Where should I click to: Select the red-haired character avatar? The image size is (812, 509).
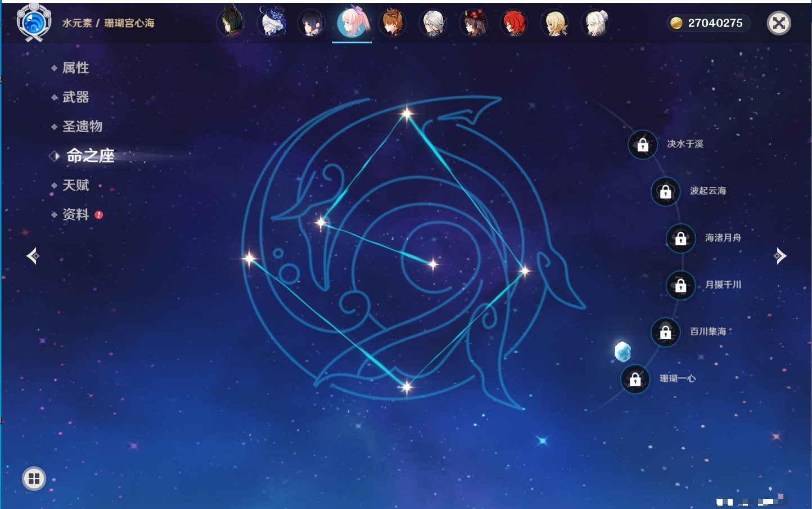point(515,22)
